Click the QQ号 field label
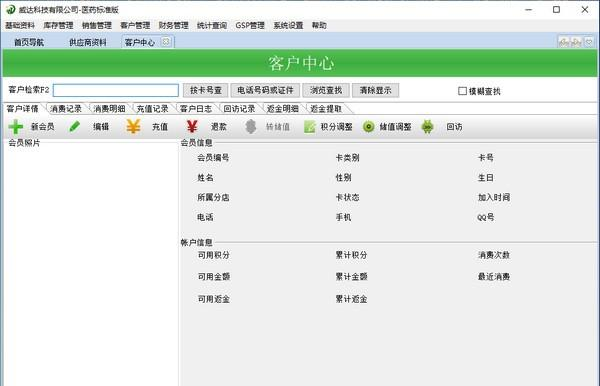Screen dimensions: 600x386 tap(485, 217)
